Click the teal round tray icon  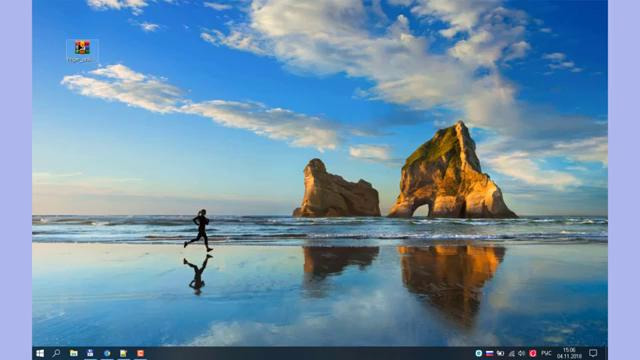[x=478, y=353]
